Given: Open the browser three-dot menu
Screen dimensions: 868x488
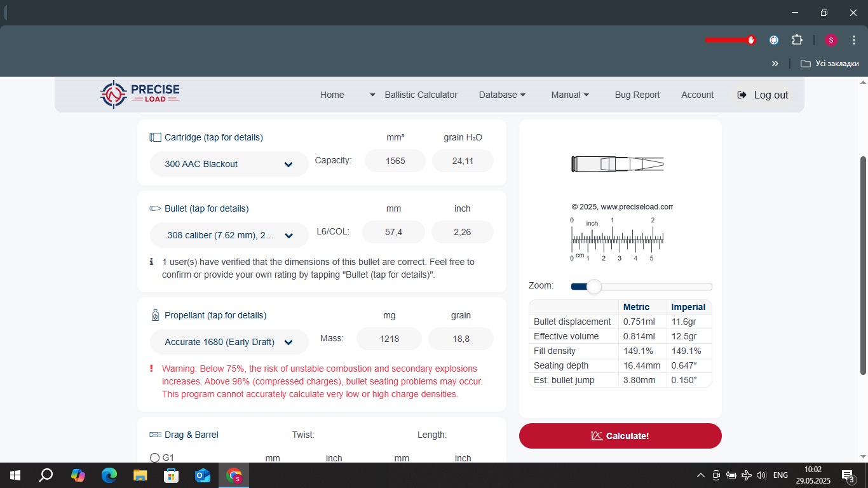Looking at the screenshot, I should (x=854, y=40).
